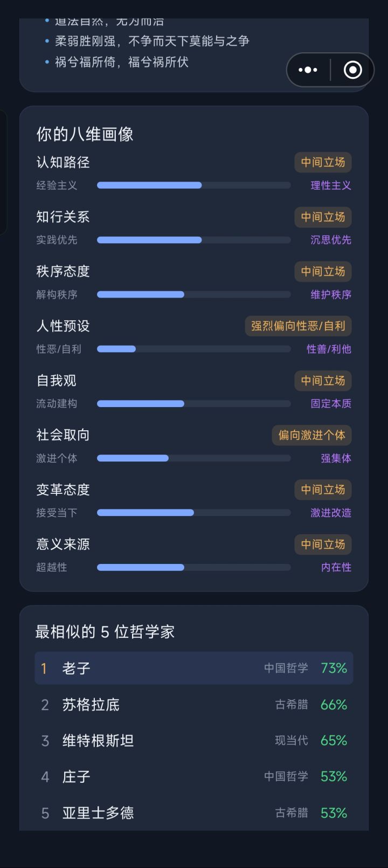Open 老子 philosopher entry ranked first
The image size is (388, 868).
pos(194,669)
